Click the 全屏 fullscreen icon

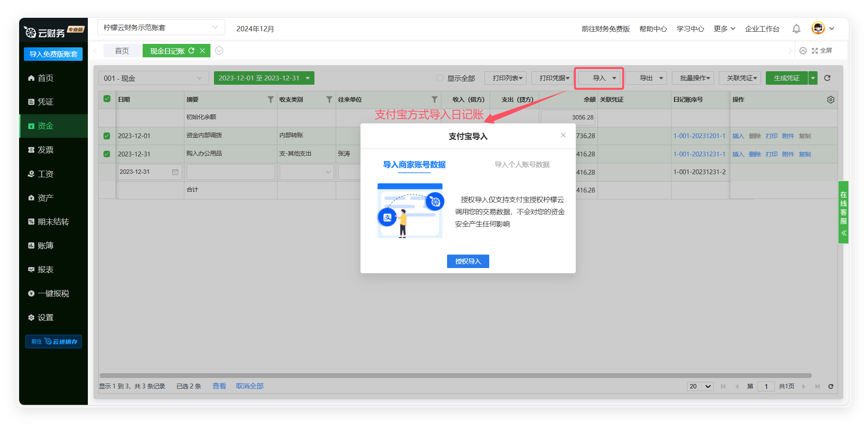pyautogui.click(x=815, y=51)
